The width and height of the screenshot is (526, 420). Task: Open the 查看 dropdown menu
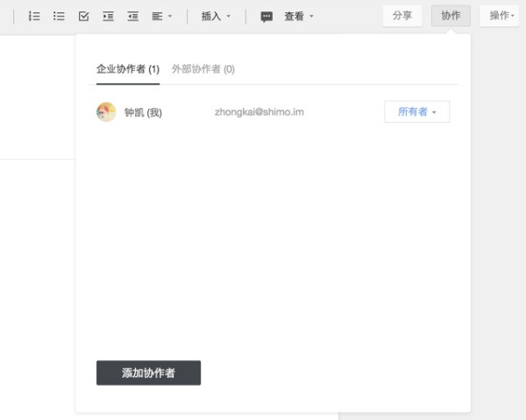coord(298,16)
